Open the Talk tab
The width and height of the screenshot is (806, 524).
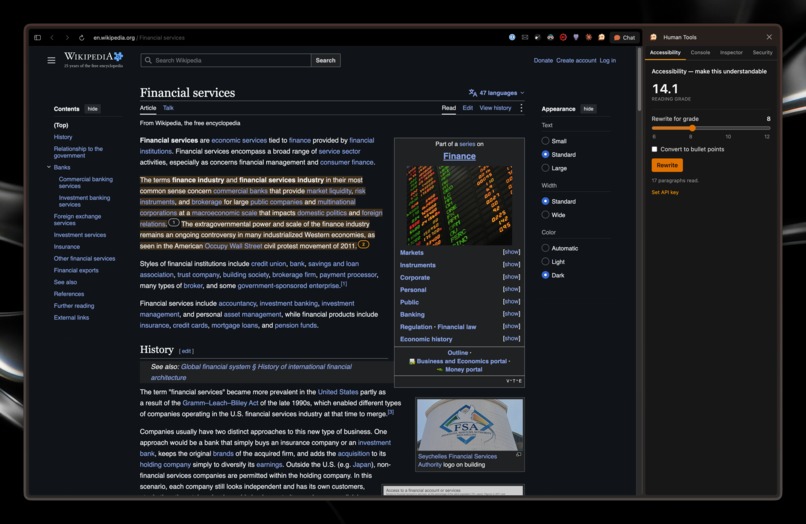pos(168,108)
